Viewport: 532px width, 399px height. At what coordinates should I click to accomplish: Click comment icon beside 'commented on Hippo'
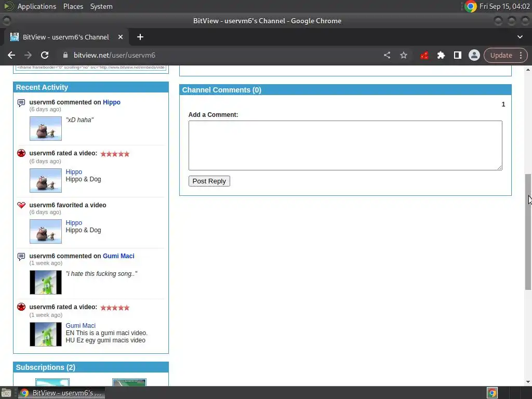pos(21,102)
